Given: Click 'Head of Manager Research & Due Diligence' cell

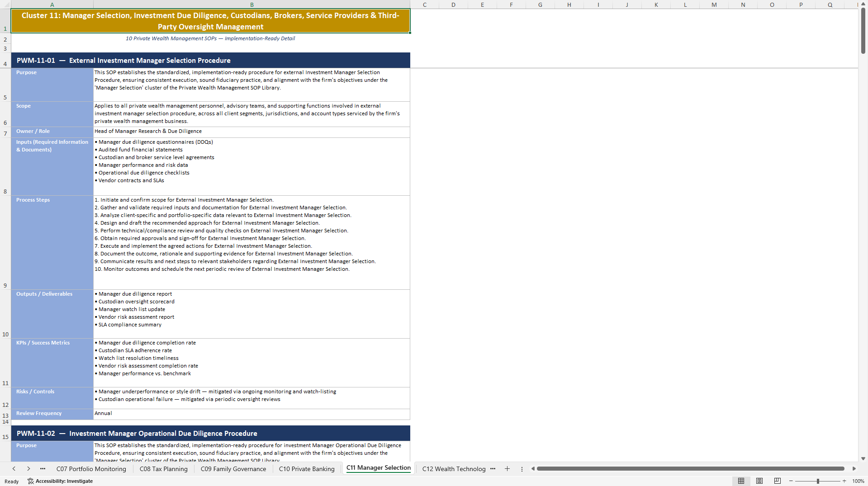Looking at the screenshot, I should click(251, 132).
